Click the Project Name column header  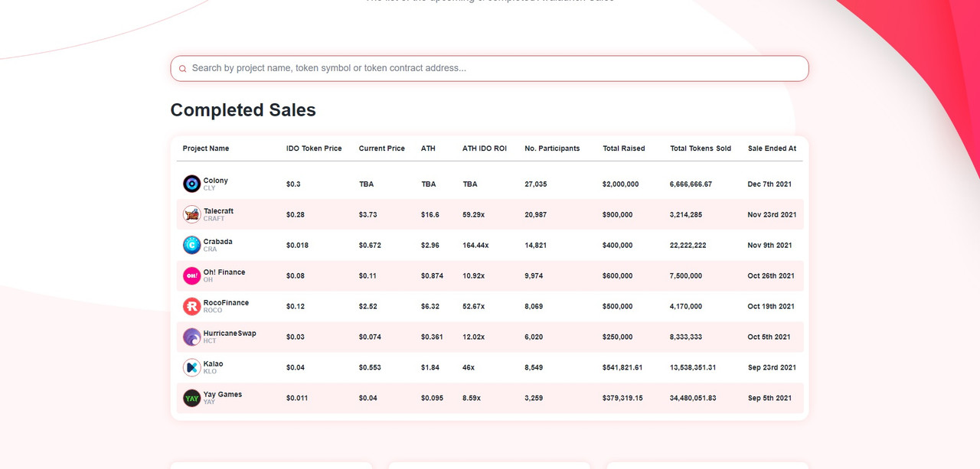click(206, 148)
